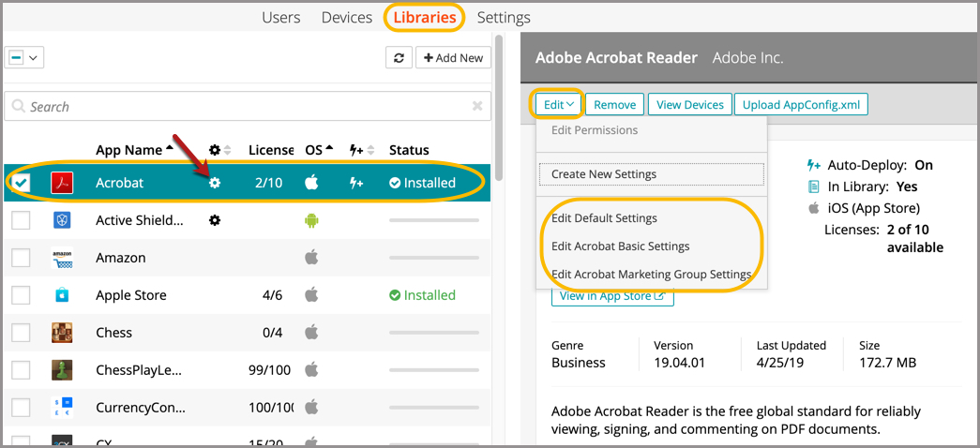Click the Active Shield status progress bar

[434, 220]
